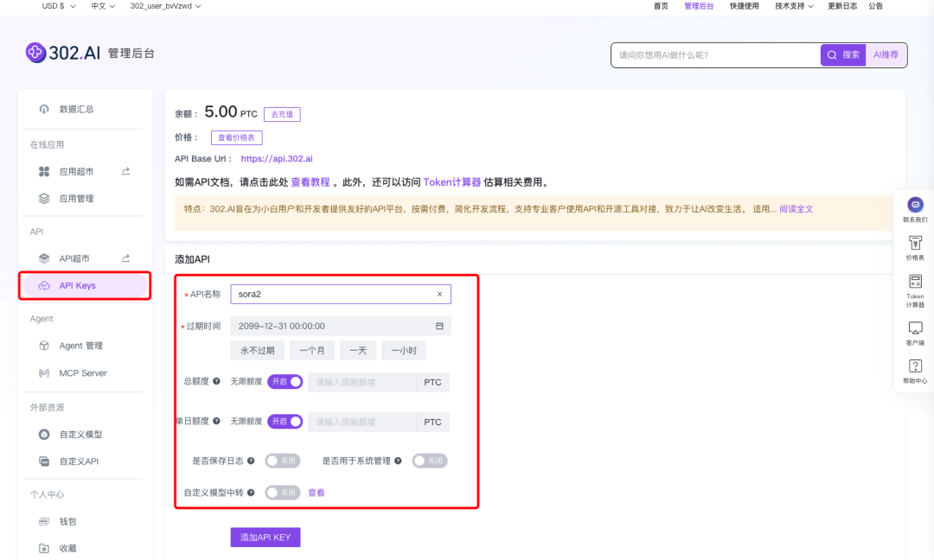The width and height of the screenshot is (934, 560).
Task: Set expiry to 一天
Action: coord(358,351)
